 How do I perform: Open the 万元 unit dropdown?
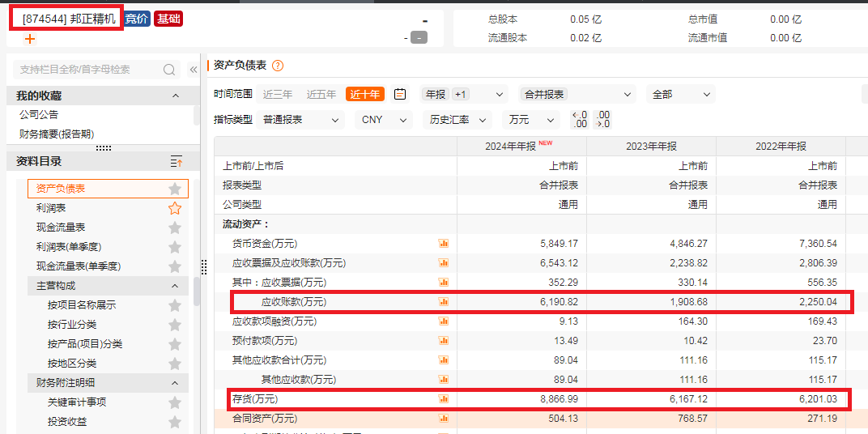pos(531,120)
